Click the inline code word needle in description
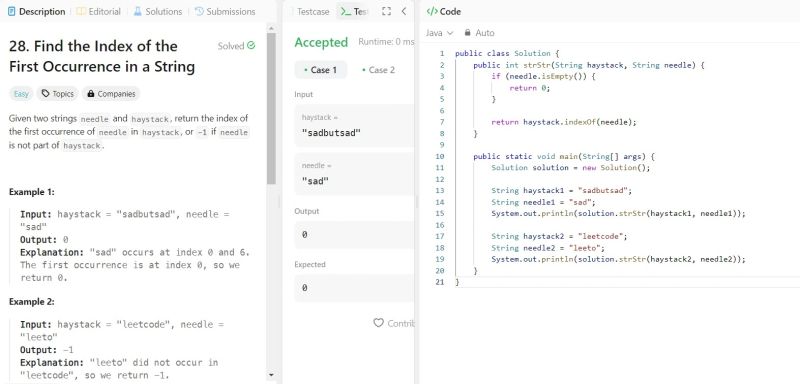Viewport: 800px width, 384px height. click(x=95, y=119)
